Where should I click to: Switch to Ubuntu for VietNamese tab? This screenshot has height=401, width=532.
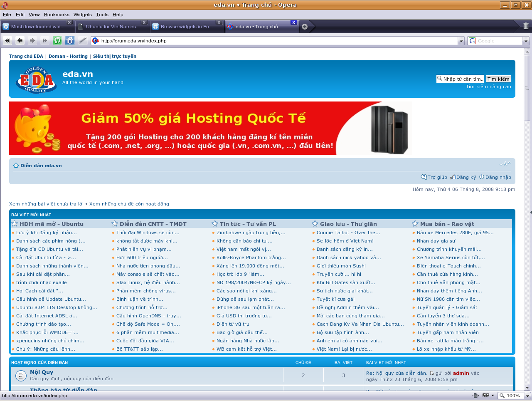pos(112,27)
